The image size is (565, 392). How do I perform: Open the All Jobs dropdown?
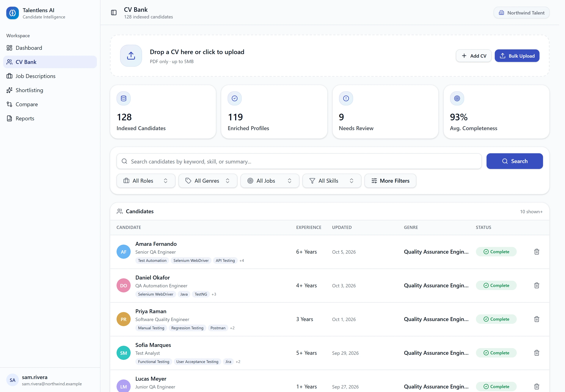click(x=270, y=181)
